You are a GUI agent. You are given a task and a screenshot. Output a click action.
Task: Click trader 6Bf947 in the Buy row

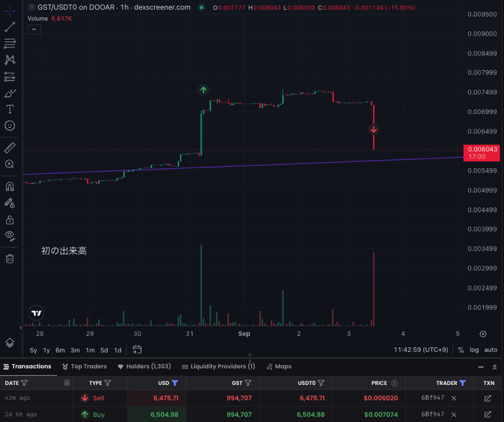[433, 415]
